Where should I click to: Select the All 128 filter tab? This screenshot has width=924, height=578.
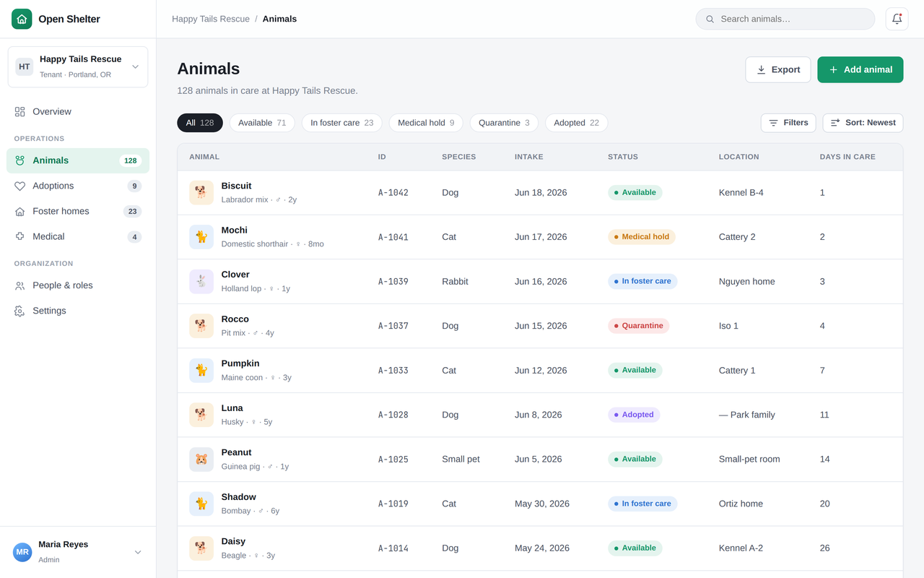point(200,123)
